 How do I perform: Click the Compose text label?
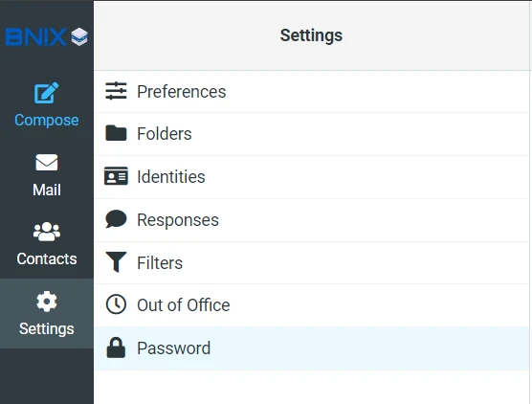(47, 121)
